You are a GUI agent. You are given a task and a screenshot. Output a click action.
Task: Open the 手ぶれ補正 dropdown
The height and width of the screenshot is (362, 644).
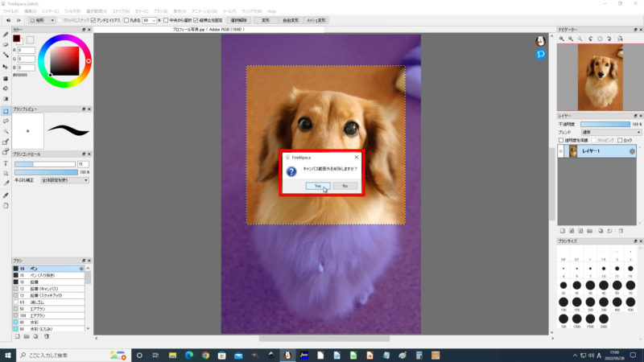(x=65, y=180)
